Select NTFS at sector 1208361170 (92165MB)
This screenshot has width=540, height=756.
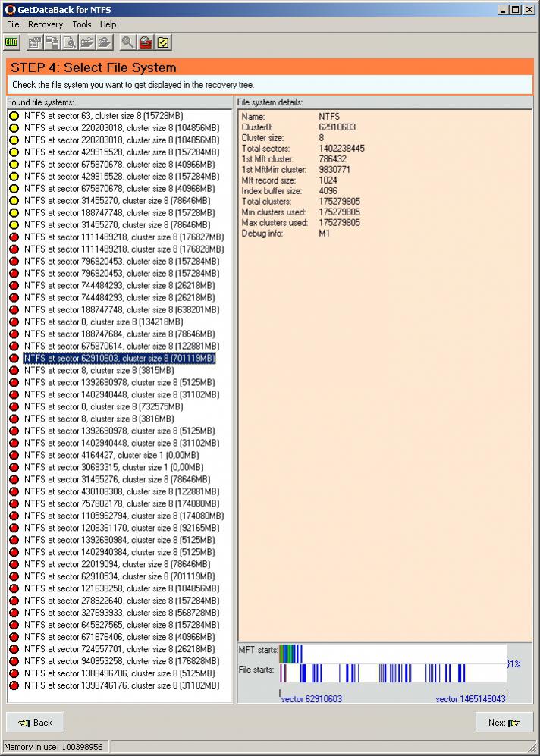click(x=121, y=528)
